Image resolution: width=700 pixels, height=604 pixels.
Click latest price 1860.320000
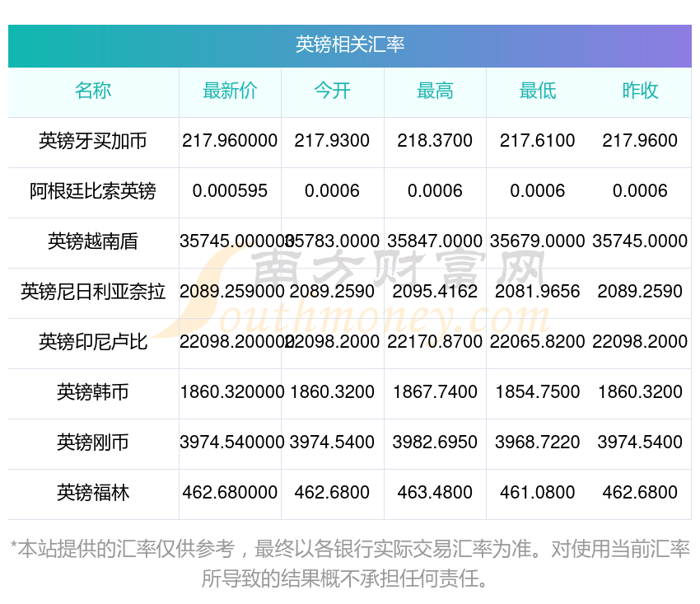click(232, 392)
